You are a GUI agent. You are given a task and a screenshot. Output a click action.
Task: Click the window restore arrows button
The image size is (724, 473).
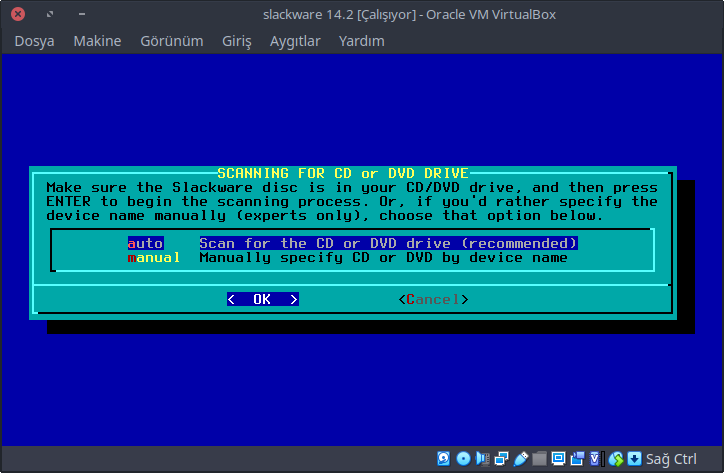pos(50,14)
